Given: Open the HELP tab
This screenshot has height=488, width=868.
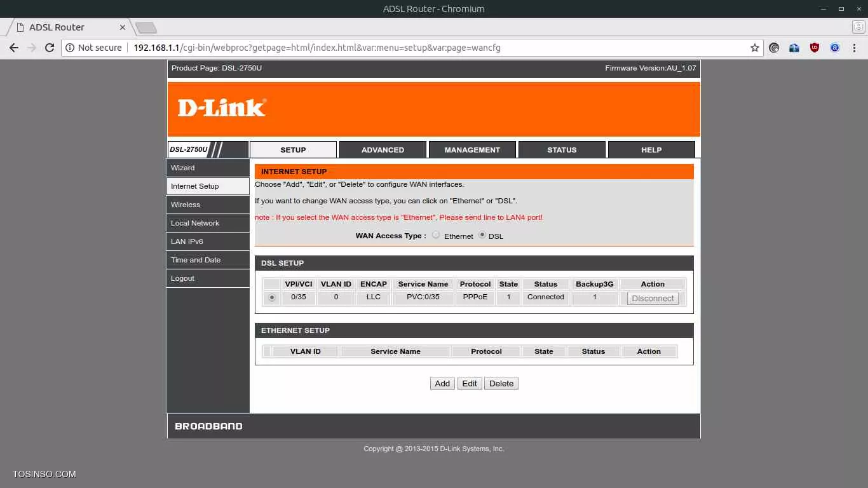Looking at the screenshot, I should (x=651, y=150).
